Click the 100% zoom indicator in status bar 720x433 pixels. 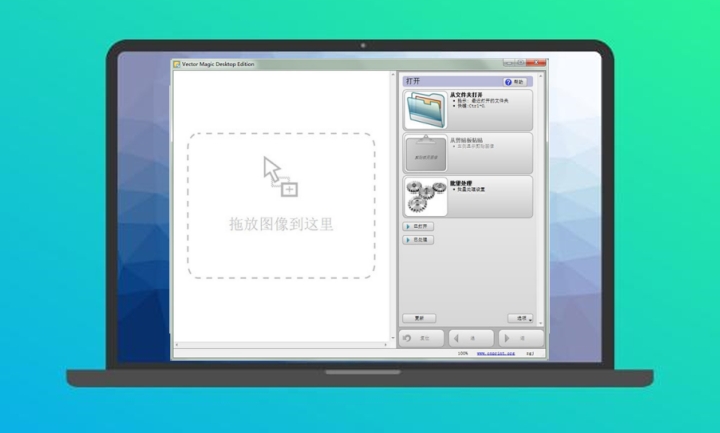(x=463, y=353)
